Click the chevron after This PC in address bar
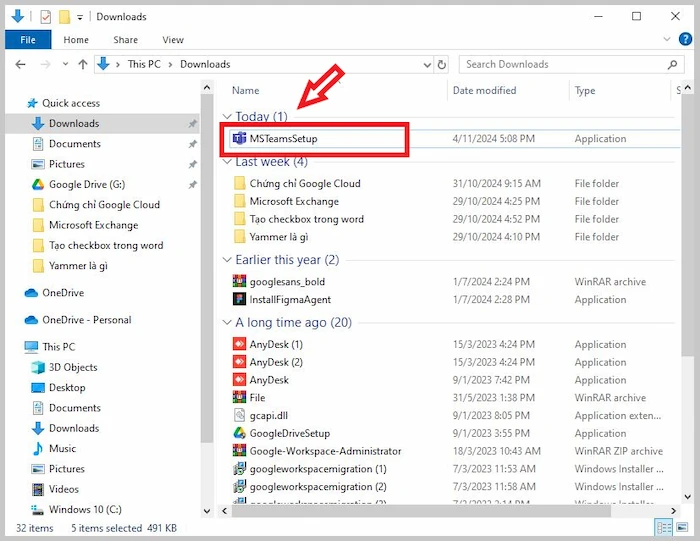This screenshot has height=541, width=700. tap(171, 65)
